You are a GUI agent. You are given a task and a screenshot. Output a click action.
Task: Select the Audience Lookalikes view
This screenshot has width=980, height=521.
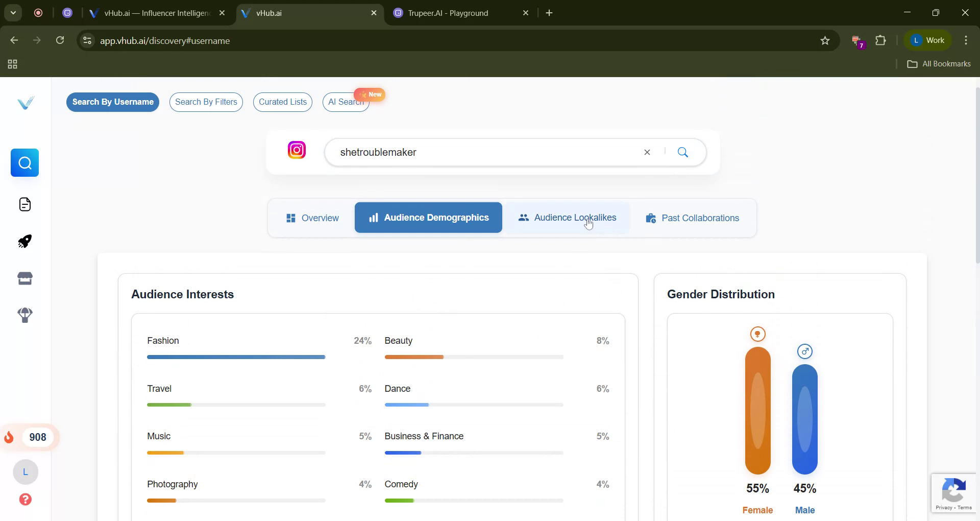[x=567, y=217]
